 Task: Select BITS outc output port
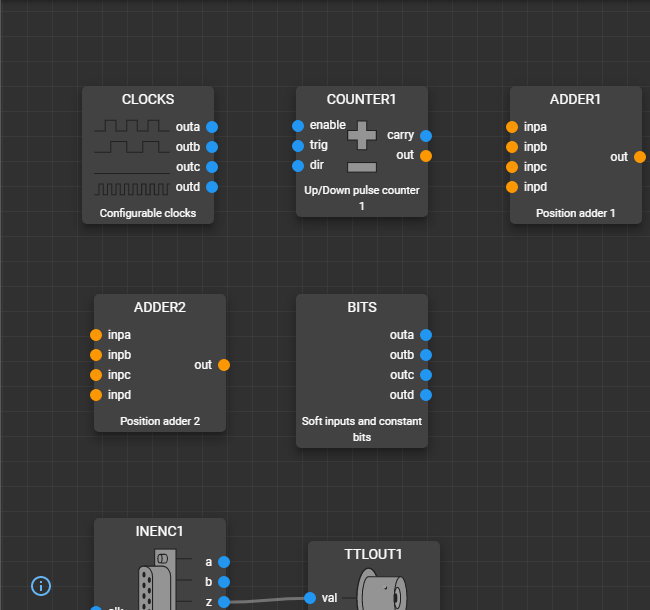coord(426,375)
